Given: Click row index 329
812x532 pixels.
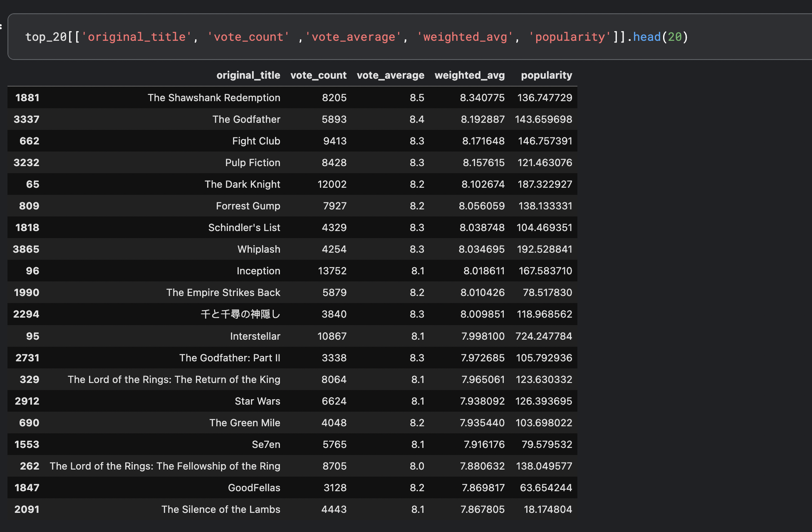Looking at the screenshot, I should click(30, 380).
